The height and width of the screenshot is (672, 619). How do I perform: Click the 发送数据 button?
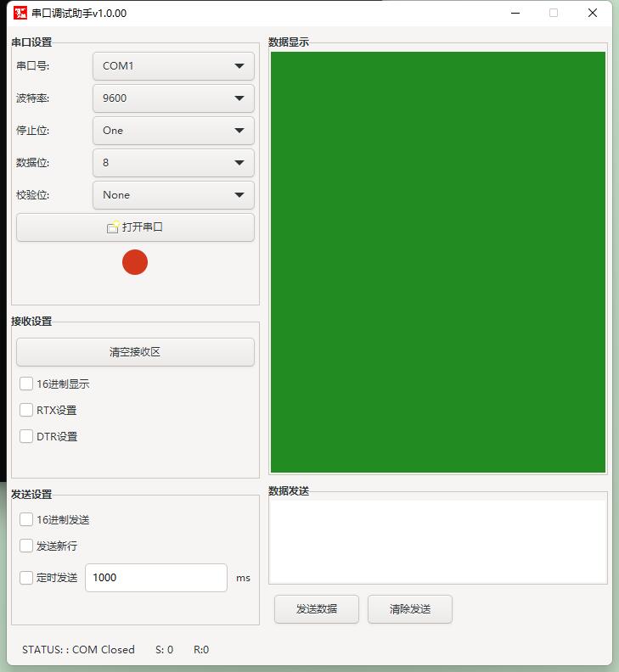(x=317, y=609)
